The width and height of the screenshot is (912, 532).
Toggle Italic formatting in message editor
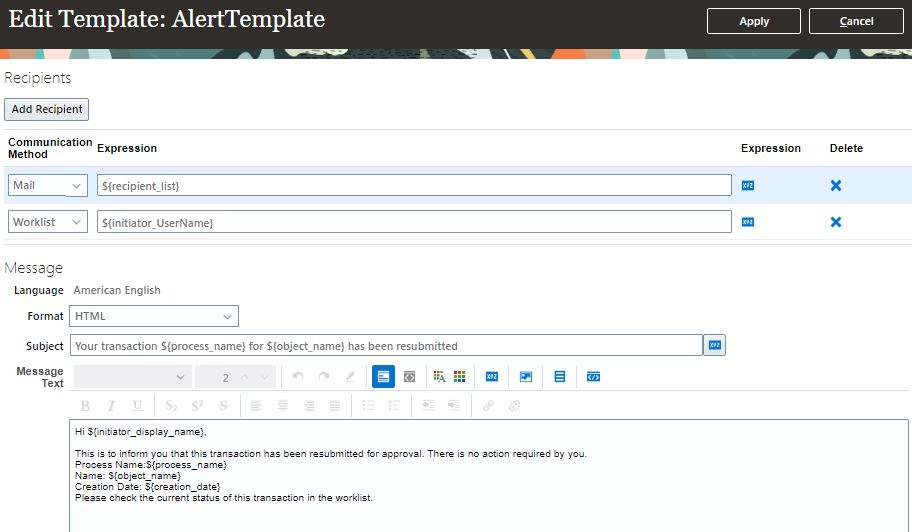[111, 406]
